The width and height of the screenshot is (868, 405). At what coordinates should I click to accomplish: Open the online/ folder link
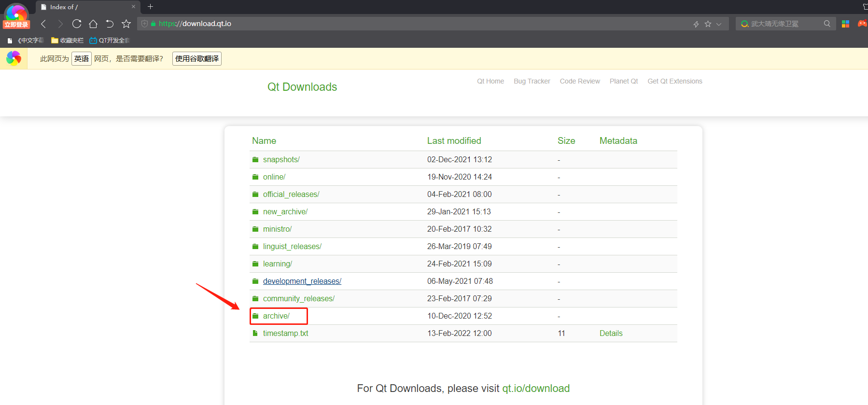(x=274, y=177)
